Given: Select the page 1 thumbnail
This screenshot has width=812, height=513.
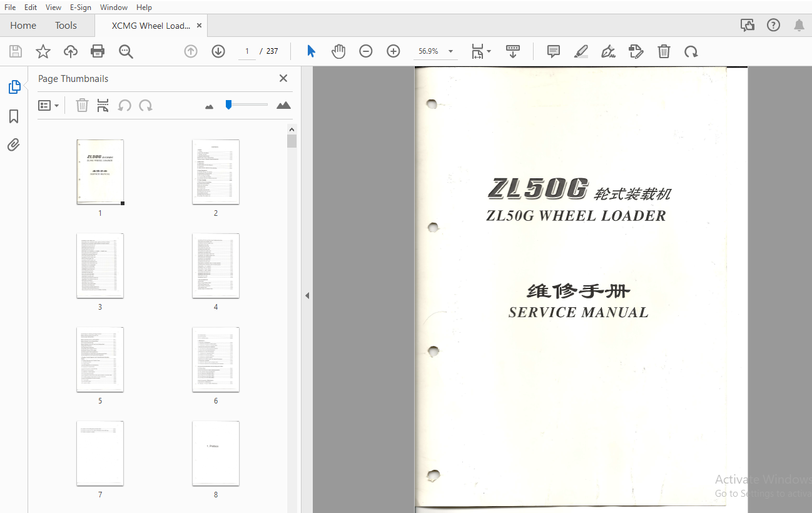Looking at the screenshot, I should coord(100,172).
